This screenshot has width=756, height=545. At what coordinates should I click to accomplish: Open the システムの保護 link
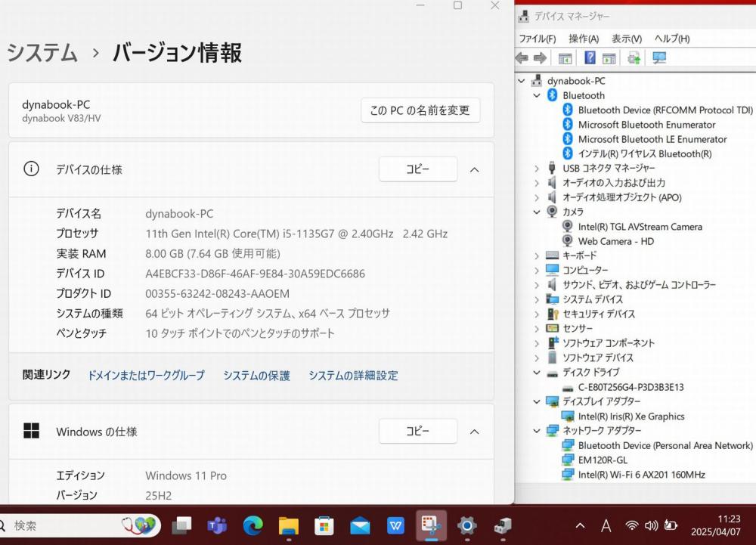pos(256,376)
